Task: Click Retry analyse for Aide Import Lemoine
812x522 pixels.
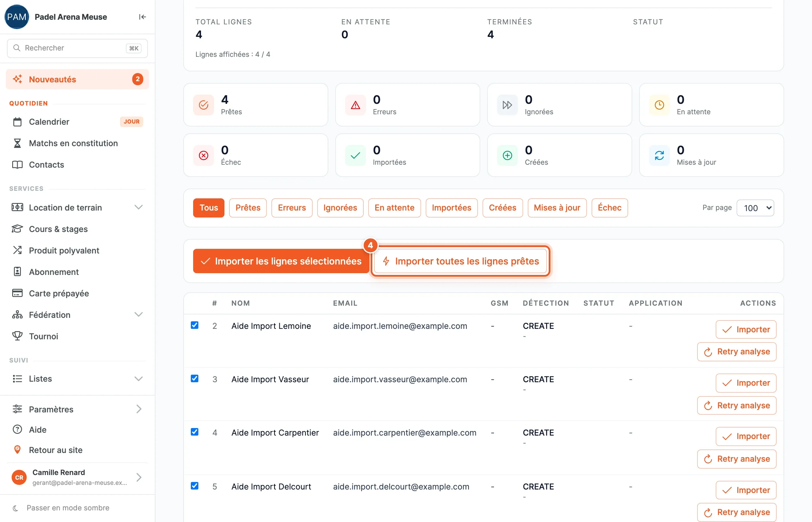Action: [737, 352]
